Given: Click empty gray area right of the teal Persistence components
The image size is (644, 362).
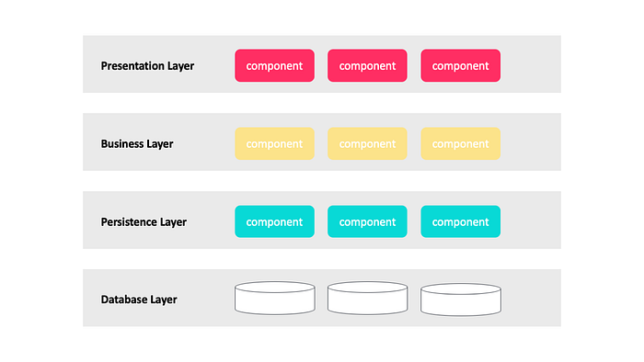Looking at the screenshot, I should tap(531, 220).
